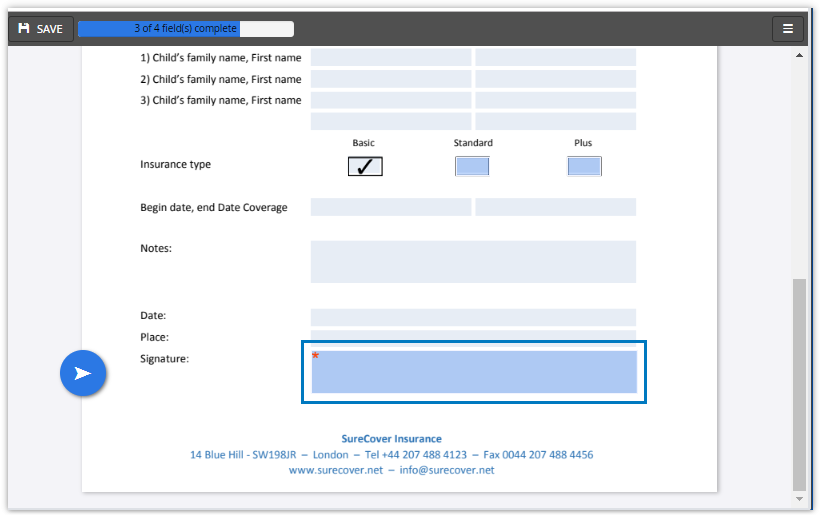
Task: Click the blue next-field arrow button
Action: (x=83, y=373)
